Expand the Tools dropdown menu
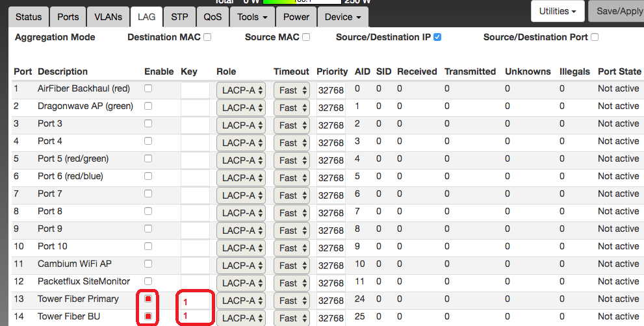Viewport: 644px width, 326px height. (253, 16)
